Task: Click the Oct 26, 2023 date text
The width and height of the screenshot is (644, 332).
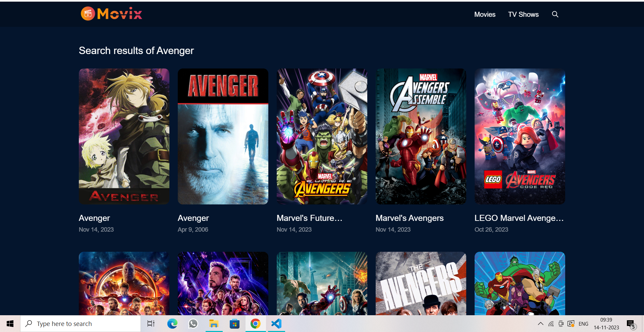Action: (x=491, y=230)
